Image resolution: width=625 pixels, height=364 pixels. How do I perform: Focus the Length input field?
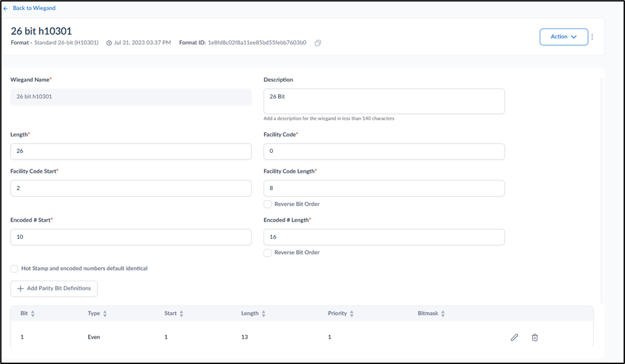130,152
